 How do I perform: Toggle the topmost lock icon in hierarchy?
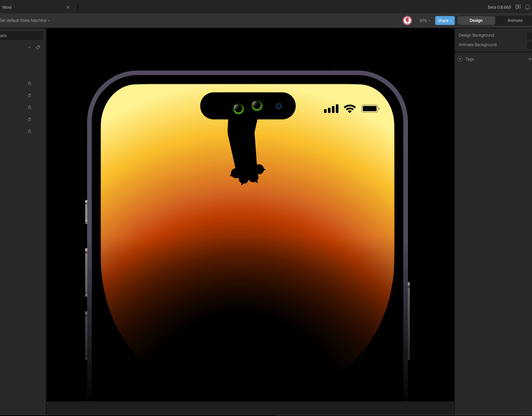coord(29,84)
